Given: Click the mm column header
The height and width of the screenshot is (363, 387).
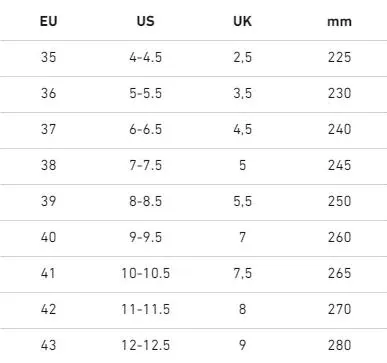Looking at the screenshot, I should point(339,22).
